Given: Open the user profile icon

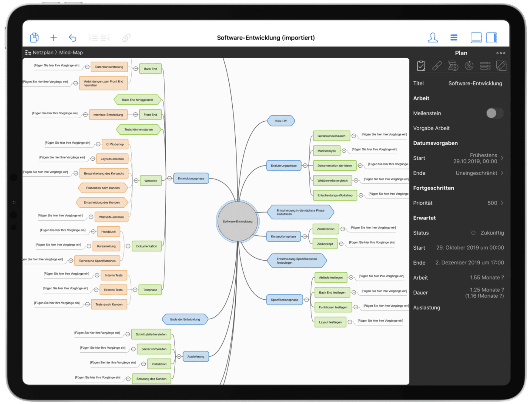Looking at the screenshot, I should [x=432, y=37].
